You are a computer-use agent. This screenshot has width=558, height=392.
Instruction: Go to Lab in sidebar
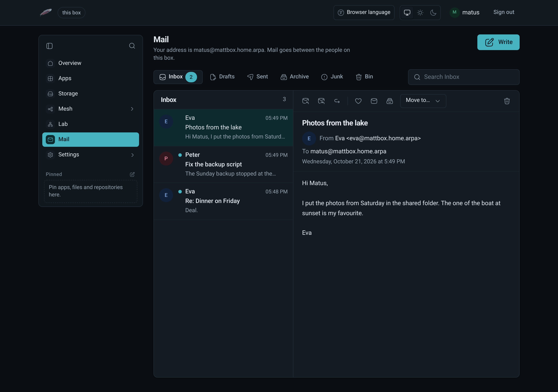91,124
